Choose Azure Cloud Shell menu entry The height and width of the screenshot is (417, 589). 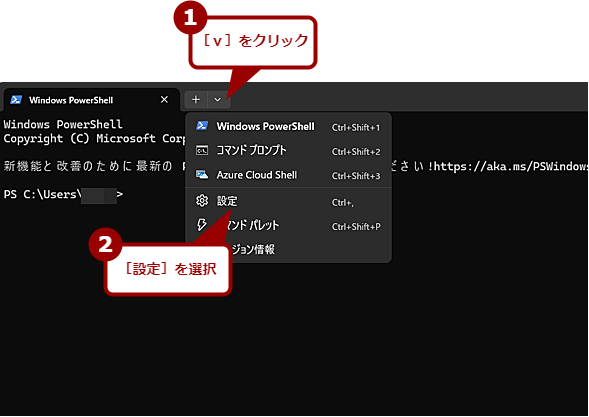(x=288, y=175)
